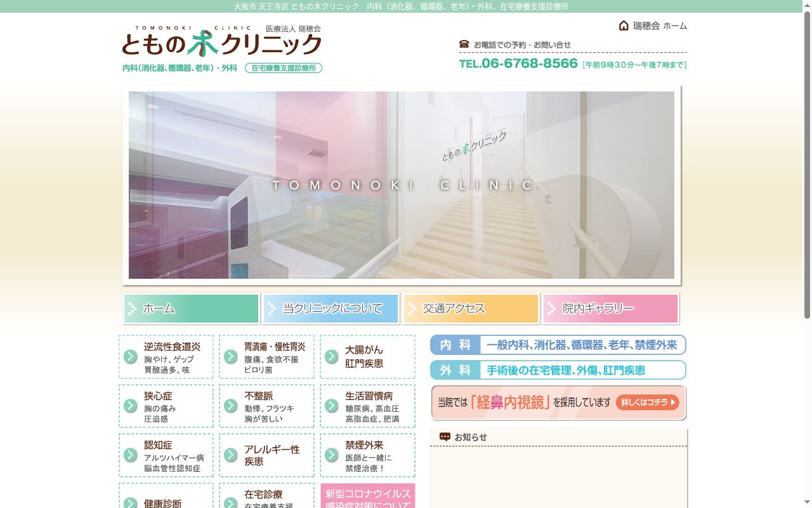Click the clinic hallway hero image
The width and height of the screenshot is (812, 508).
coord(402,185)
